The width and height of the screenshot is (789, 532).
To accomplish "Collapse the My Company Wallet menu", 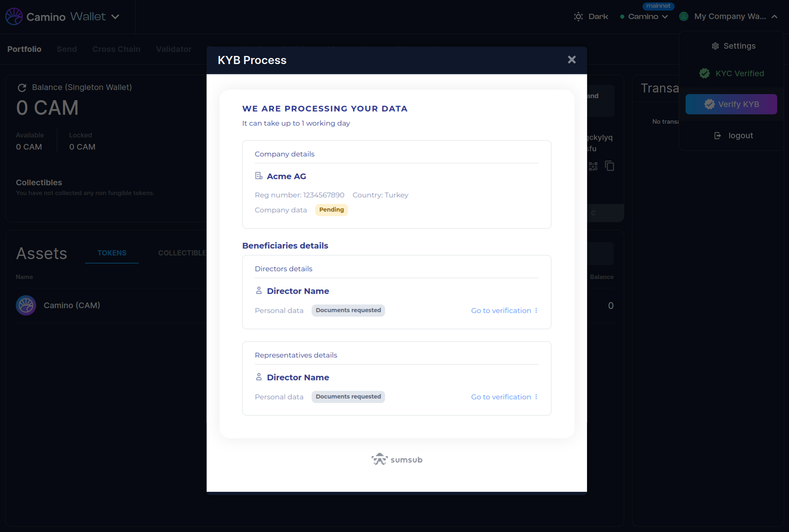I will click(x=774, y=17).
